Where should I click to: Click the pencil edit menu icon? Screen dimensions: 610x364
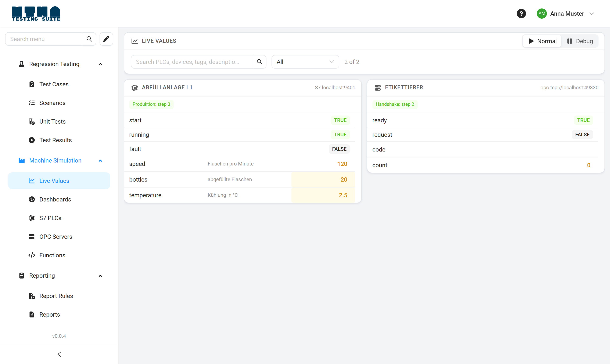click(x=106, y=39)
